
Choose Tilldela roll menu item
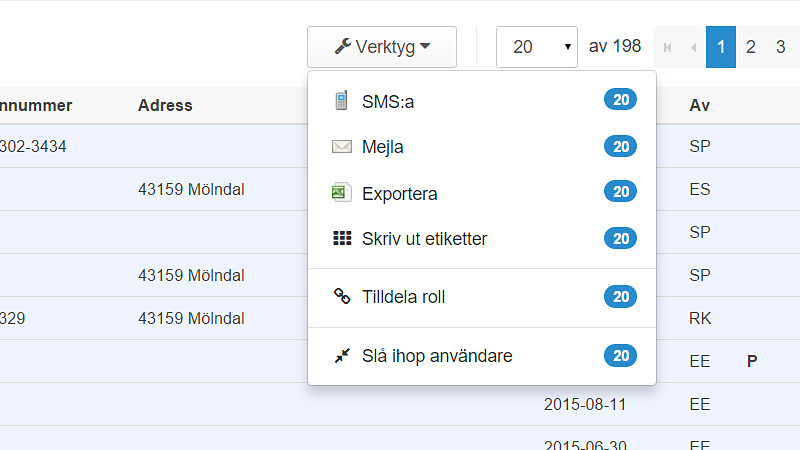[x=482, y=296]
